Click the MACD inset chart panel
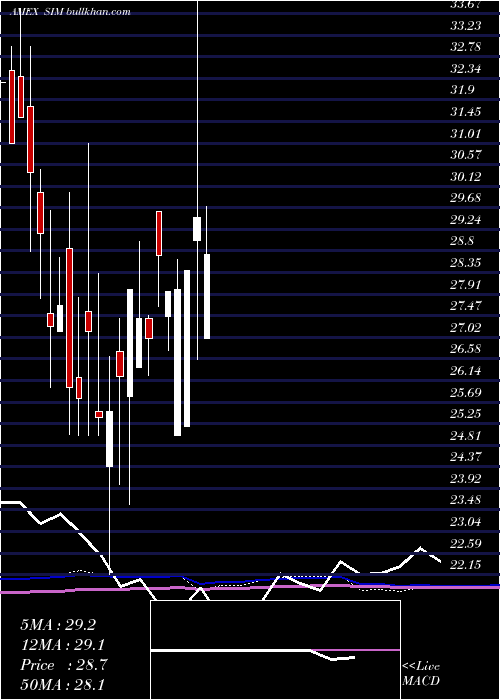This screenshot has width=500, height=700. (x=275, y=650)
